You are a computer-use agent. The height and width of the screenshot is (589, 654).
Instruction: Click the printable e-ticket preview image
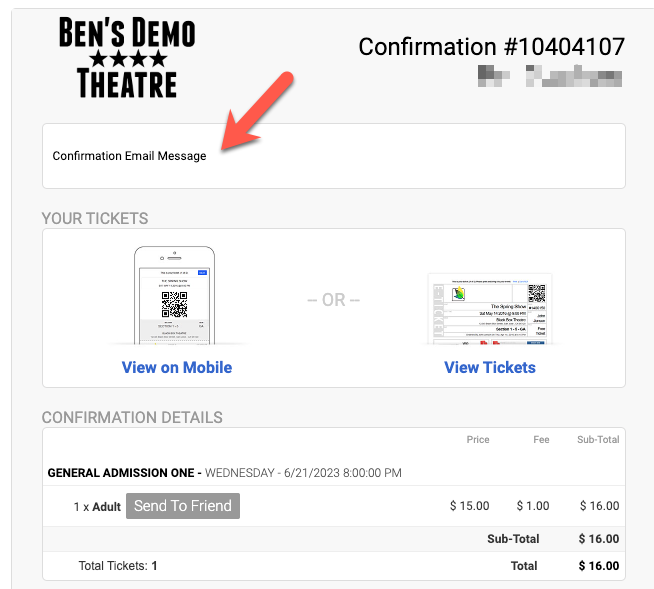tap(490, 309)
